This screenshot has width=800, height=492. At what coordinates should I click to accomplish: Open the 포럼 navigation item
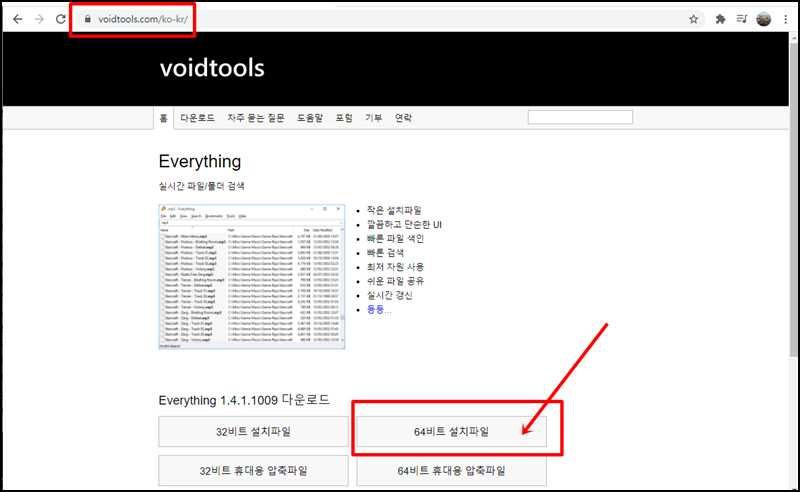pos(344,118)
